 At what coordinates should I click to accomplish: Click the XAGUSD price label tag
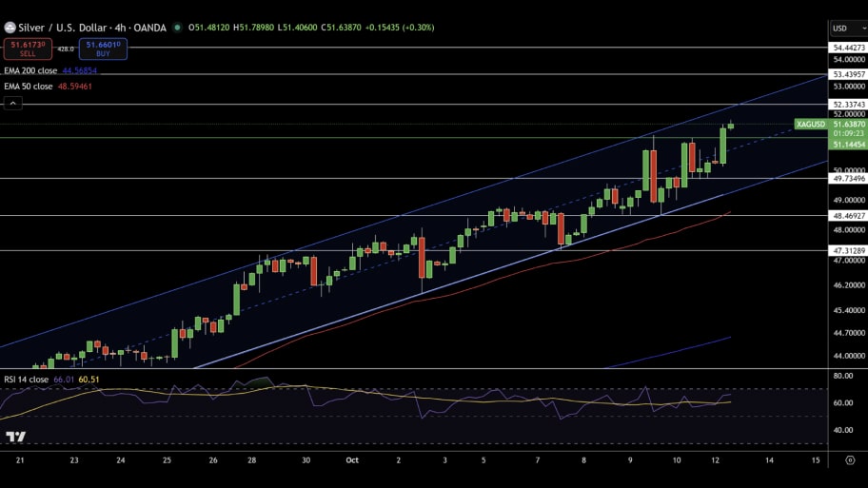810,124
